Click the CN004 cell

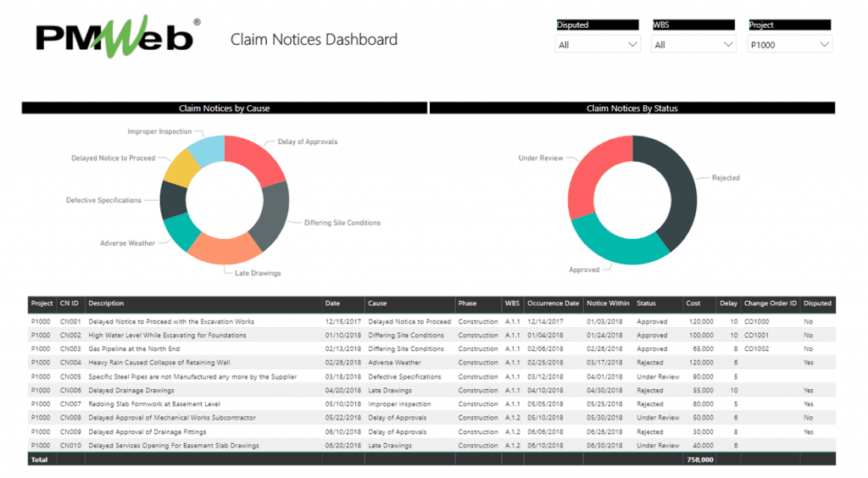pyautogui.click(x=70, y=363)
